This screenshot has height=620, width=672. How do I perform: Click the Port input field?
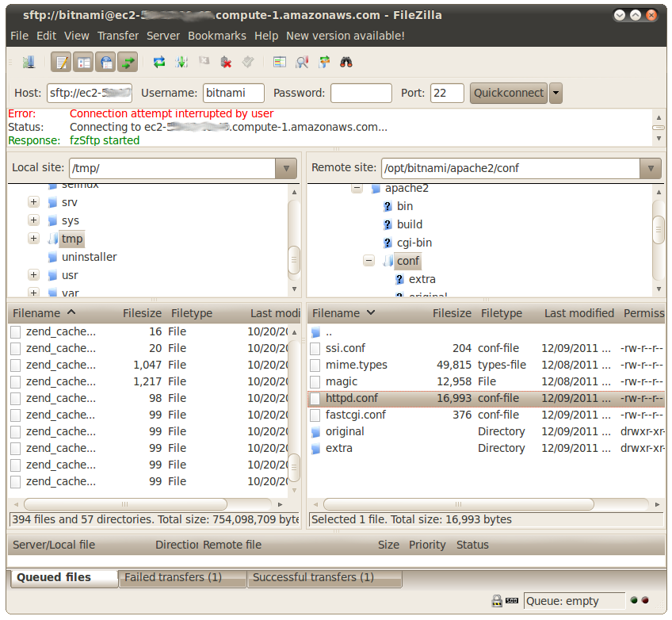pyautogui.click(x=447, y=93)
